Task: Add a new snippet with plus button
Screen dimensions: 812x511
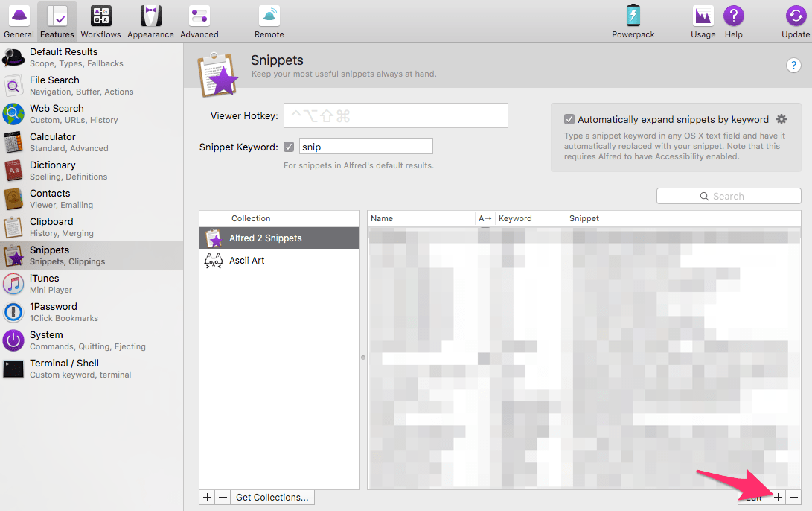Action: click(778, 497)
